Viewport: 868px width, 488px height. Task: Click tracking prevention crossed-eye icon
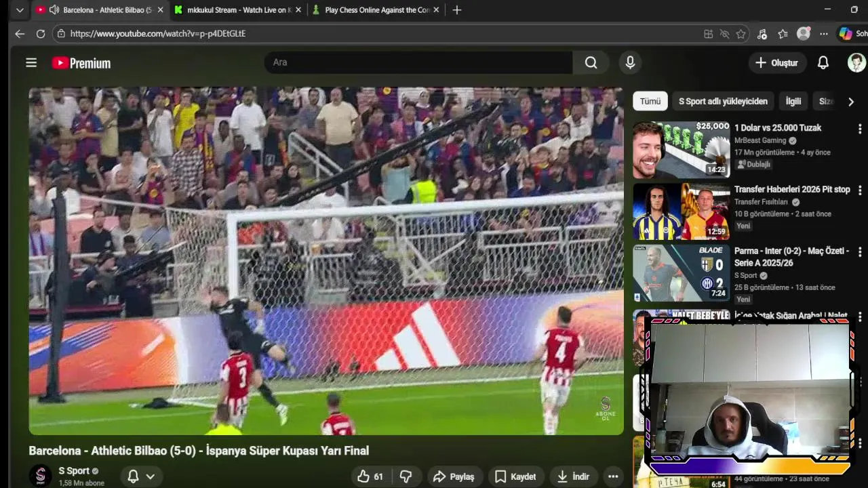tap(724, 34)
